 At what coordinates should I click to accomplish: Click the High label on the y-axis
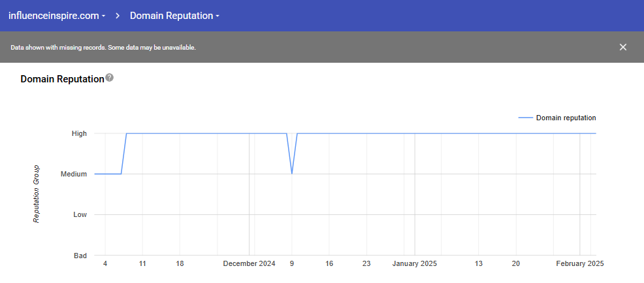79,133
